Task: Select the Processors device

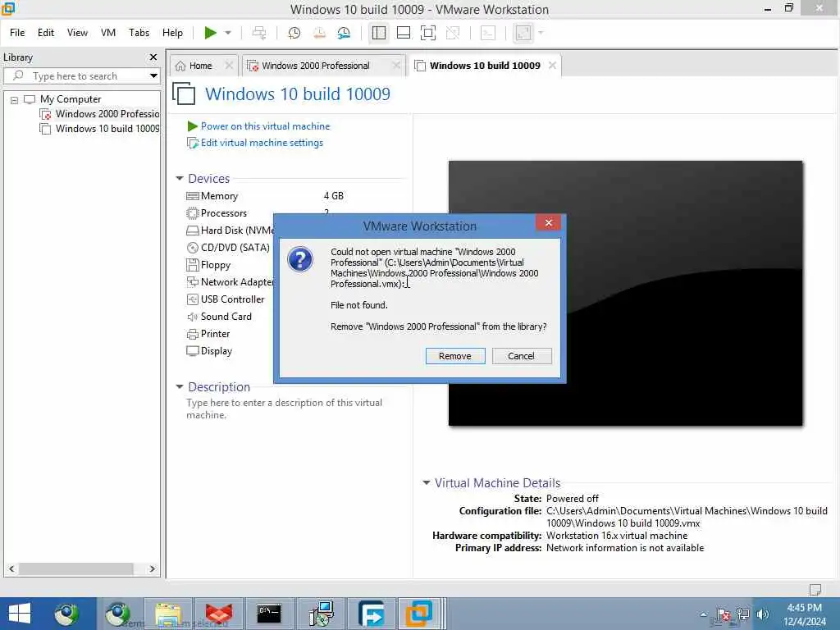Action: pos(223,213)
